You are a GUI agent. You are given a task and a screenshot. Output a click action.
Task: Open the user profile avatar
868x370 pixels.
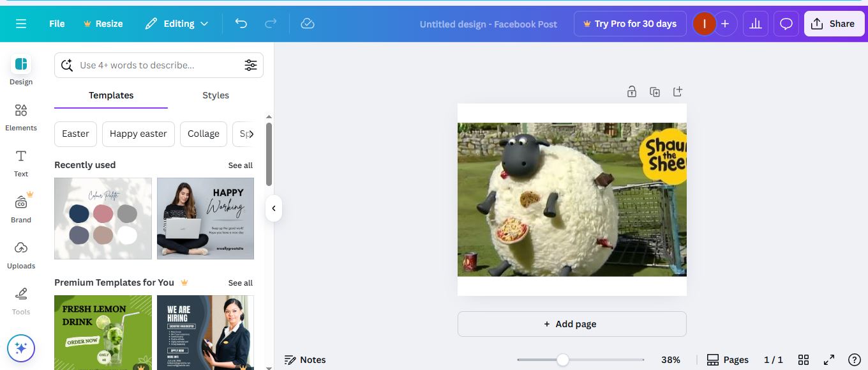(x=704, y=24)
